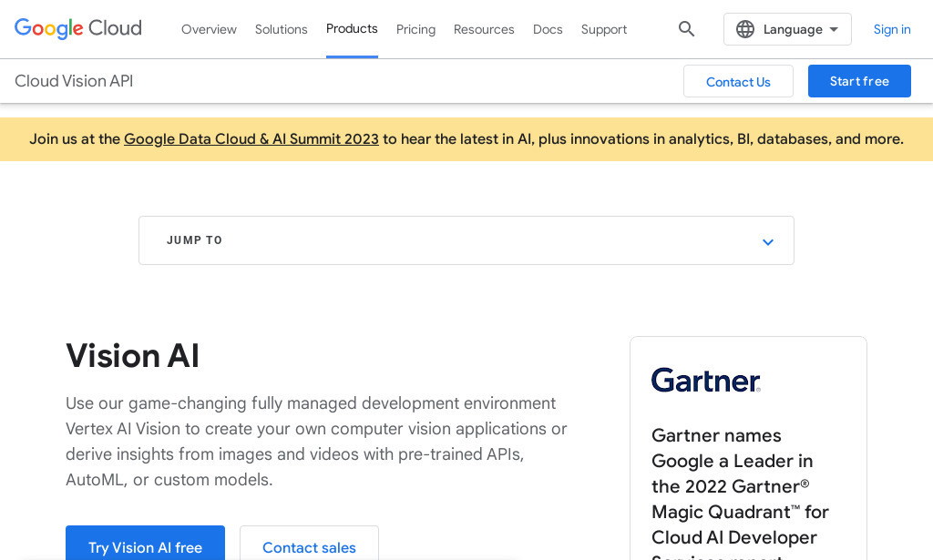933x560 pixels.
Task: Open the Pricing menu item
Action: [415, 29]
